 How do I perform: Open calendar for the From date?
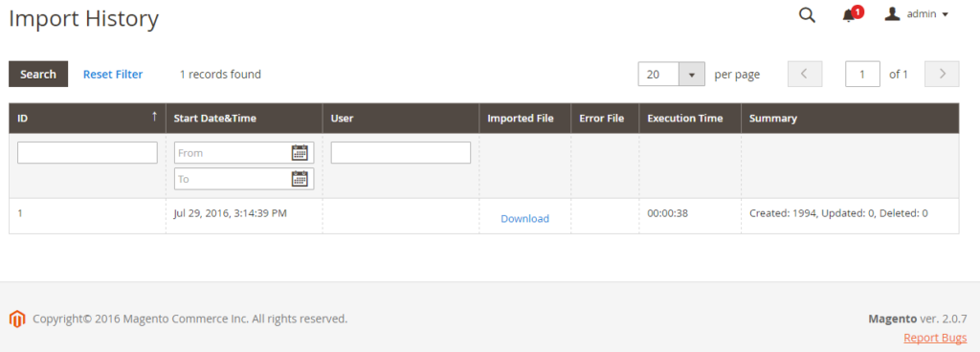[300, 152]
